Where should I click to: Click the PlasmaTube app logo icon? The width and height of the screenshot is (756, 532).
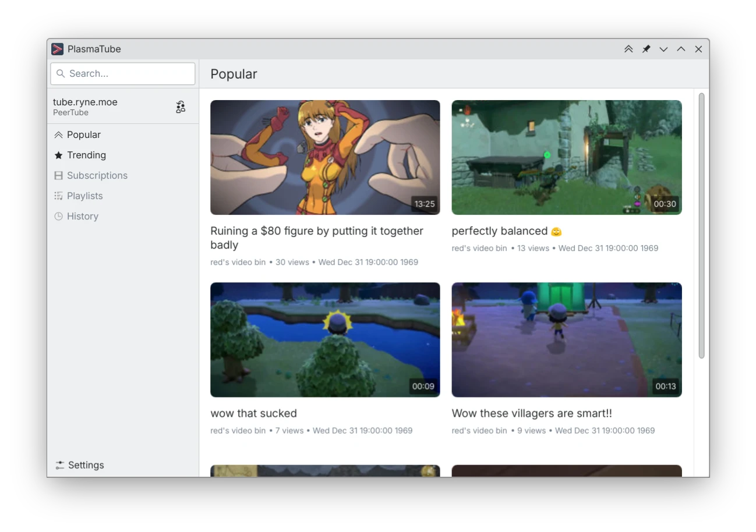(57, 49)
